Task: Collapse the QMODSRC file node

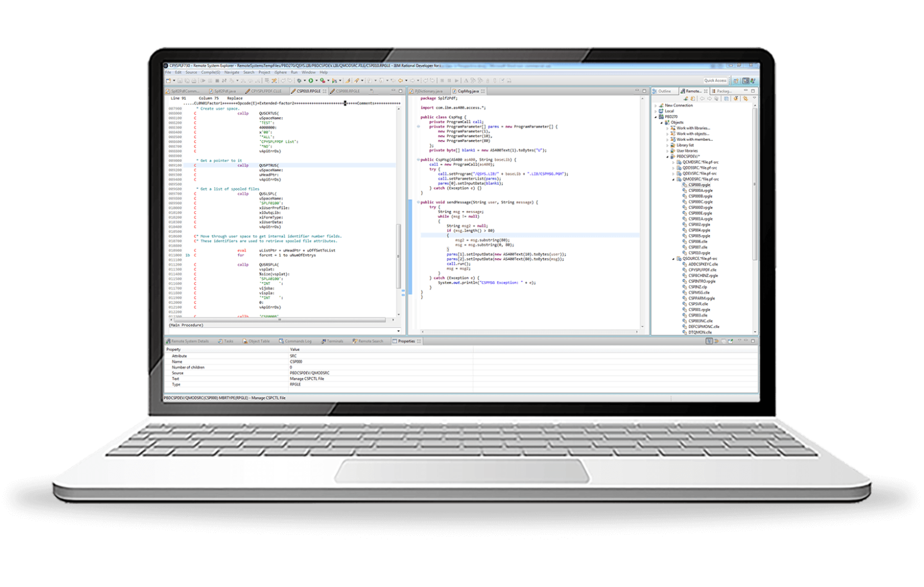Action: coord(673,179)
